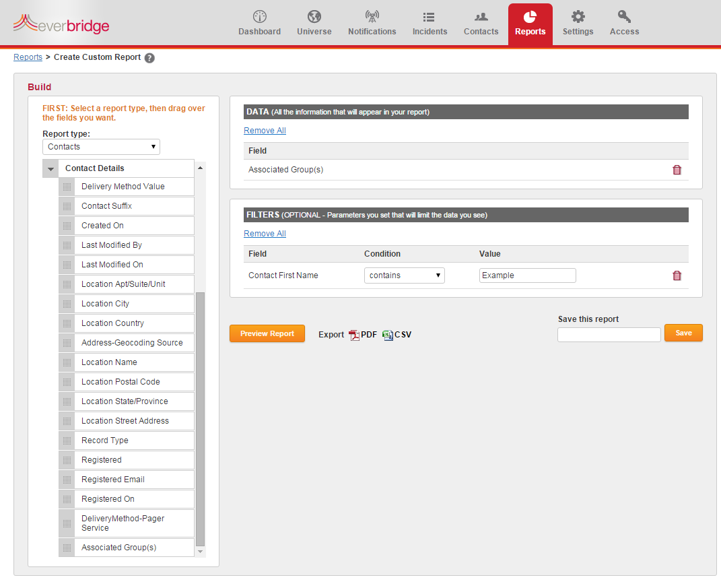This screenshot has width=721, height=588.
Task: Export the report as PDF
Action: [x=362, y=335]
